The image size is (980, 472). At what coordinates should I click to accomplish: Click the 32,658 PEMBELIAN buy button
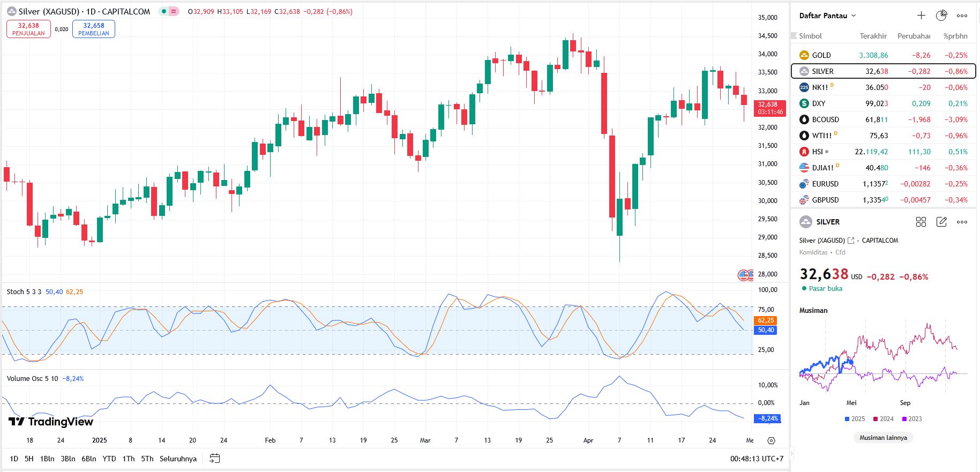point(94,29)
